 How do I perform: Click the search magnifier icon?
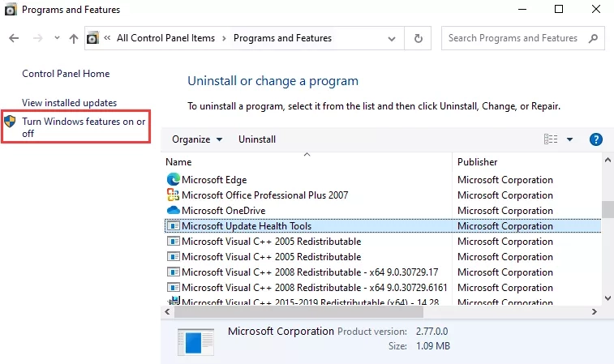(x=594, y=38)
